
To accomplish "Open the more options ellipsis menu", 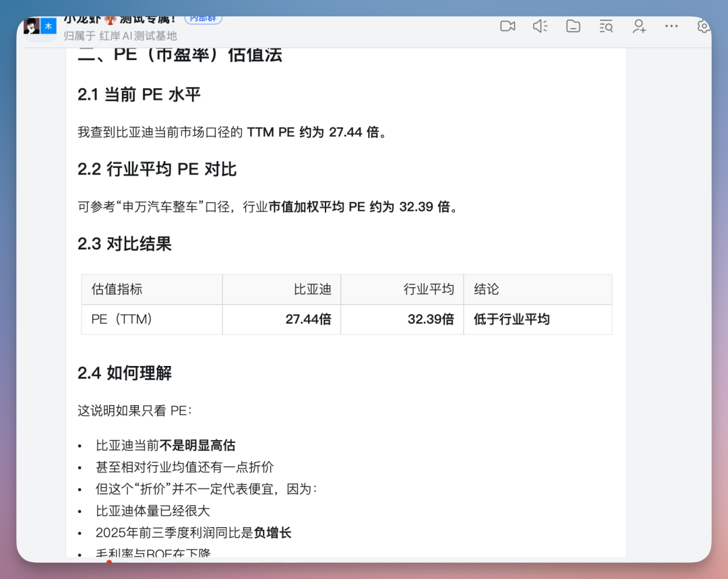I will tap(671, 26).
